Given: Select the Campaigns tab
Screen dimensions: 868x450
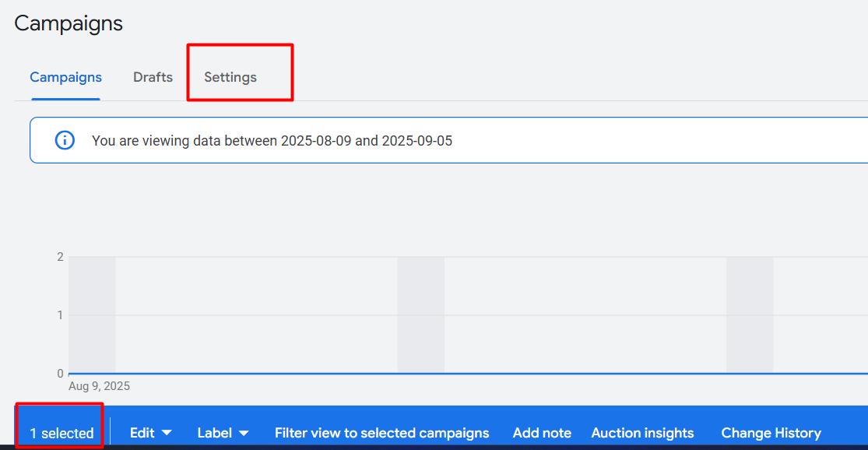Looking at the screenshot, I should [65, 77].
